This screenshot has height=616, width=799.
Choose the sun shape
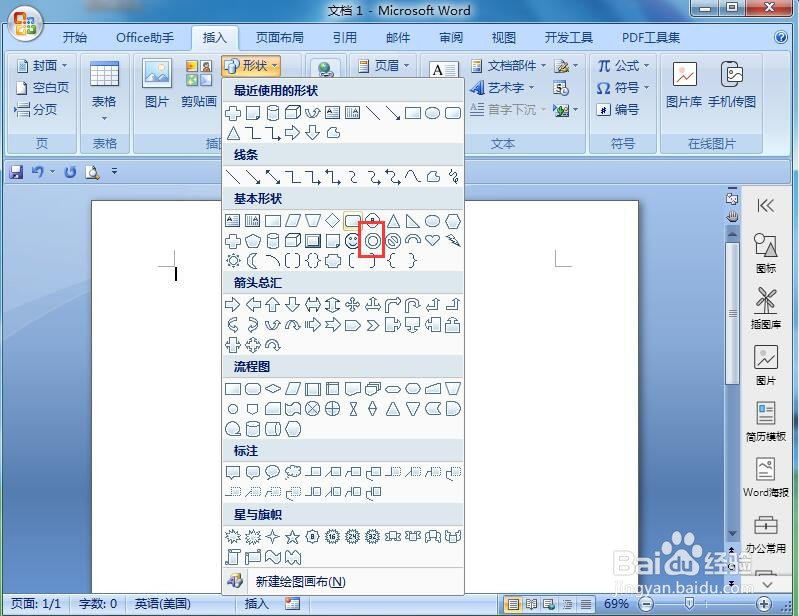(x=233, y=261)
